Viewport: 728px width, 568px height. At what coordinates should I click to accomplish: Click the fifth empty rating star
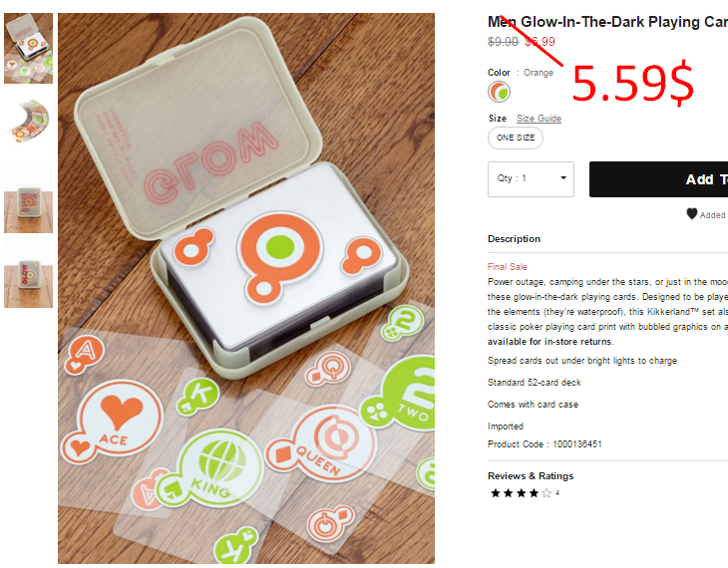point(546,493)
